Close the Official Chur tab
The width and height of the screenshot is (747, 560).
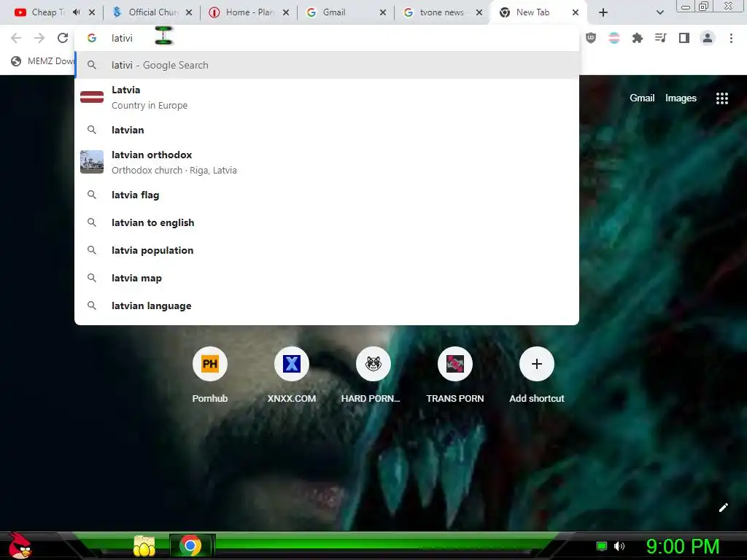click(x=189, y=12)
